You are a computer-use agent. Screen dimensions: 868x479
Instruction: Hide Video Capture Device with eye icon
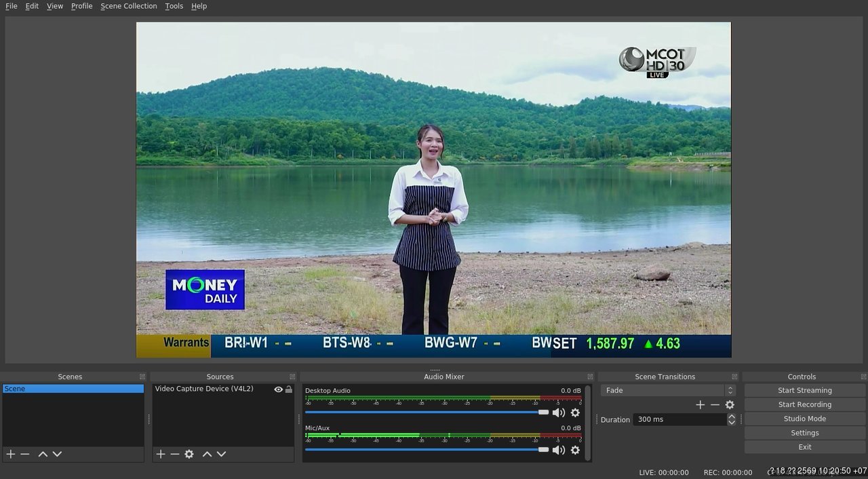(x=278, y=389)
